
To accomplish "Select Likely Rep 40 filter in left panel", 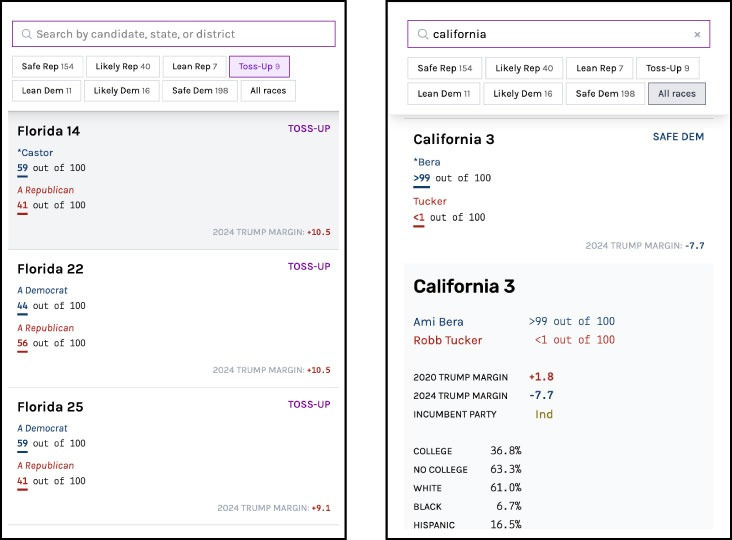I will (123, 66).
